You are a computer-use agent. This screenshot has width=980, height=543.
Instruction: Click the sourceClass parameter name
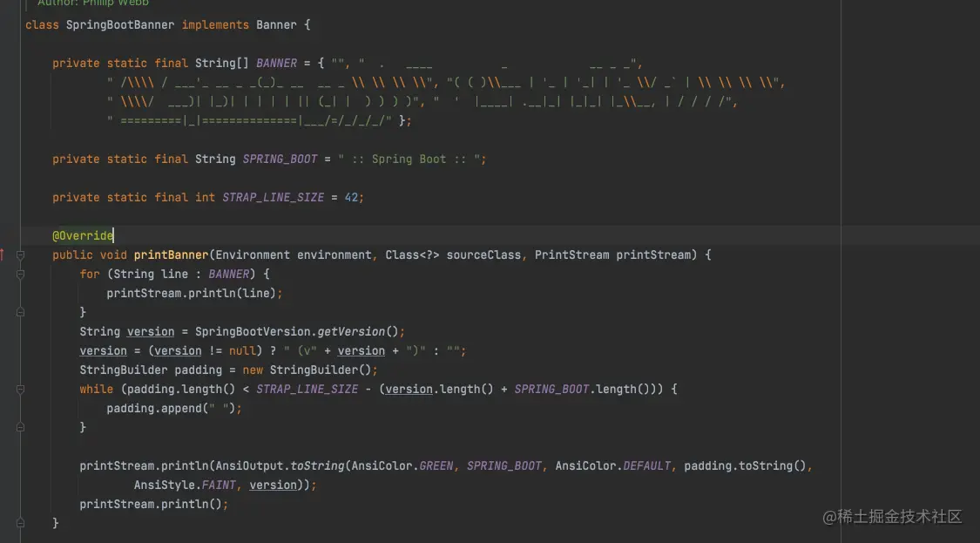(x=483, y=255)
